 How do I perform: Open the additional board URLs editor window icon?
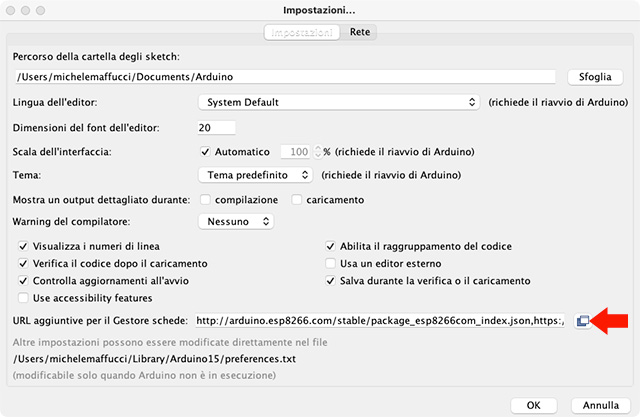click(582, 321)
